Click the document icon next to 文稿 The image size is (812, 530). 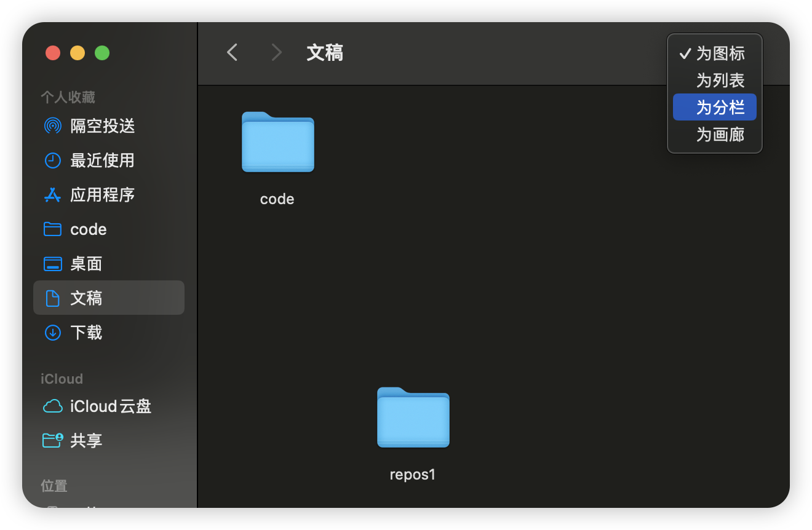tap(53, 298)
